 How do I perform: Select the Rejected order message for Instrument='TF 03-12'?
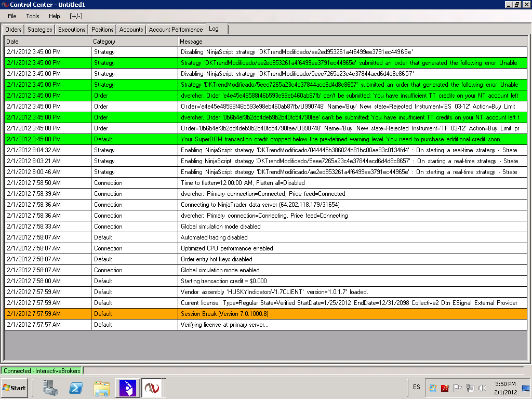point(353,128)
